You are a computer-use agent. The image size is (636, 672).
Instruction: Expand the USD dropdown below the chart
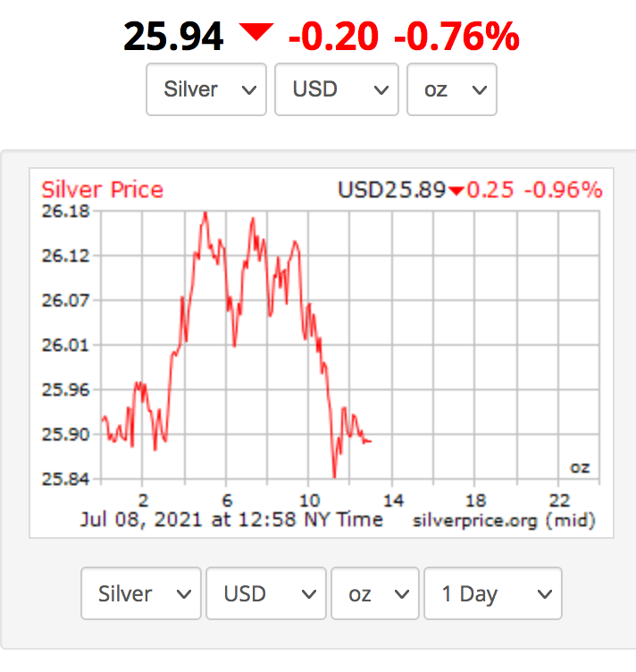point(266,593)
